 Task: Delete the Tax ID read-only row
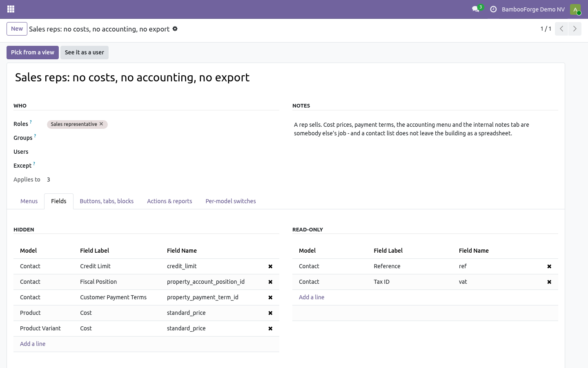point(549,282)
